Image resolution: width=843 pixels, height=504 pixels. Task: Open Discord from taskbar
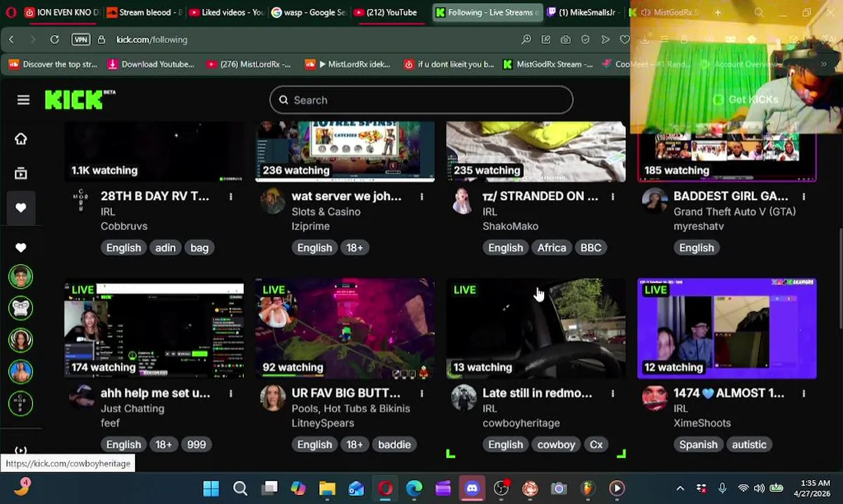(472, 488)
